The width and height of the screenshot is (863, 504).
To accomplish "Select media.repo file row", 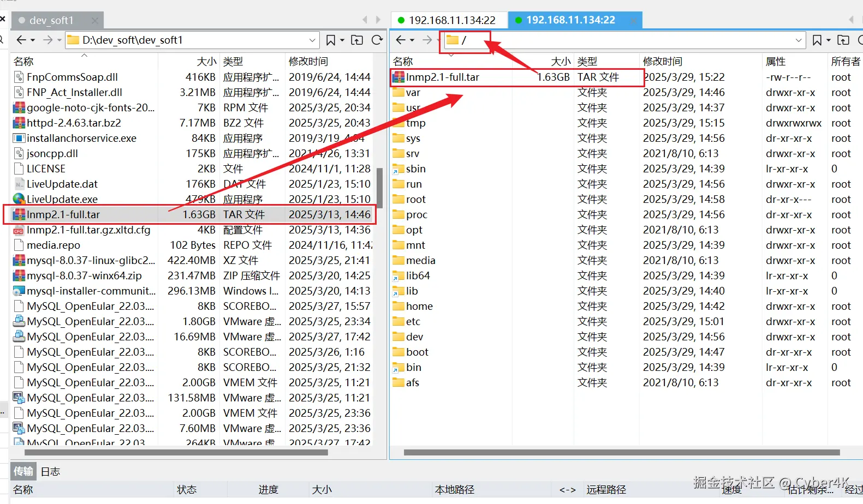I will coord(191,245).
